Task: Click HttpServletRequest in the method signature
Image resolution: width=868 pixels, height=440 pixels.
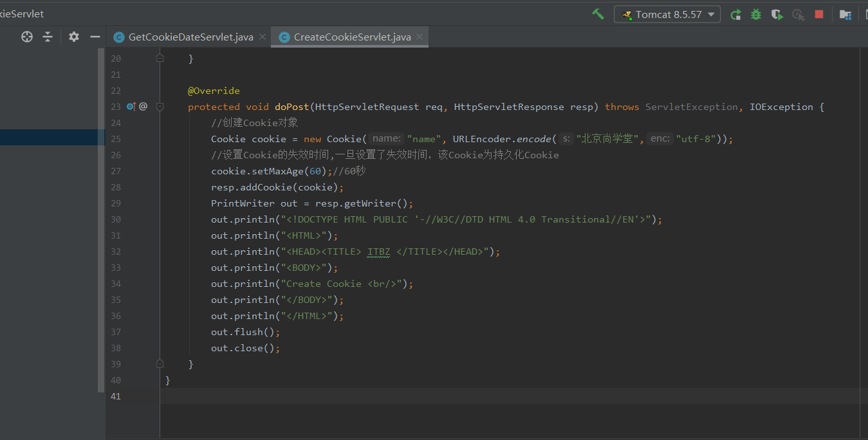Action: pos(367,107)
